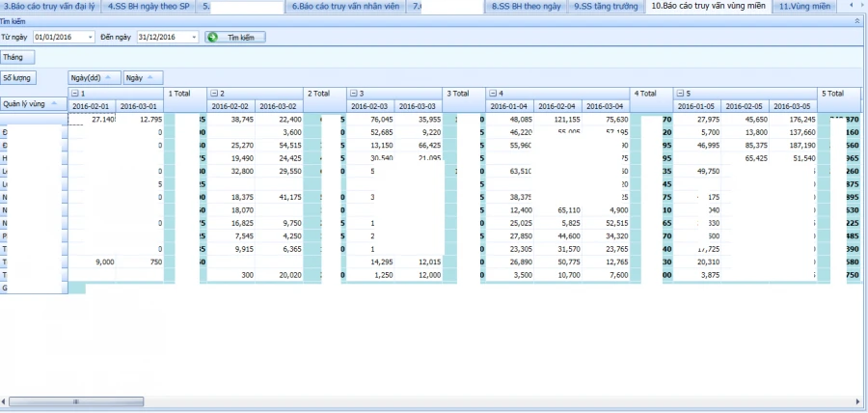Screen dimensions: 868x413
Task: Click the horizontal scrollbar thumb at the bottom
Action: point(76,401)
